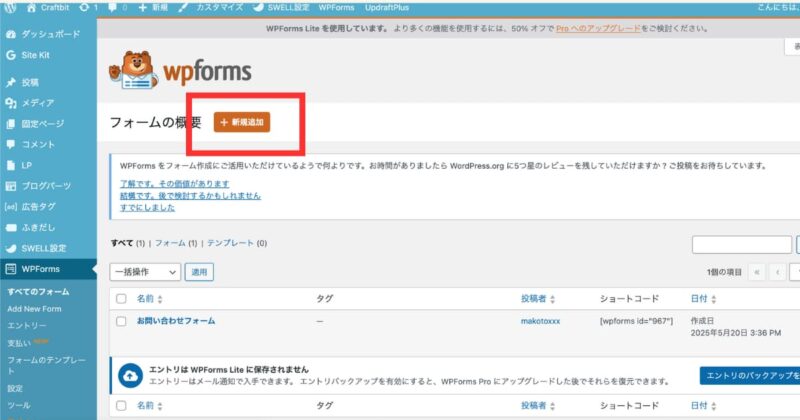
Task: Open エントリー submenu item
Action: [27, 326]
